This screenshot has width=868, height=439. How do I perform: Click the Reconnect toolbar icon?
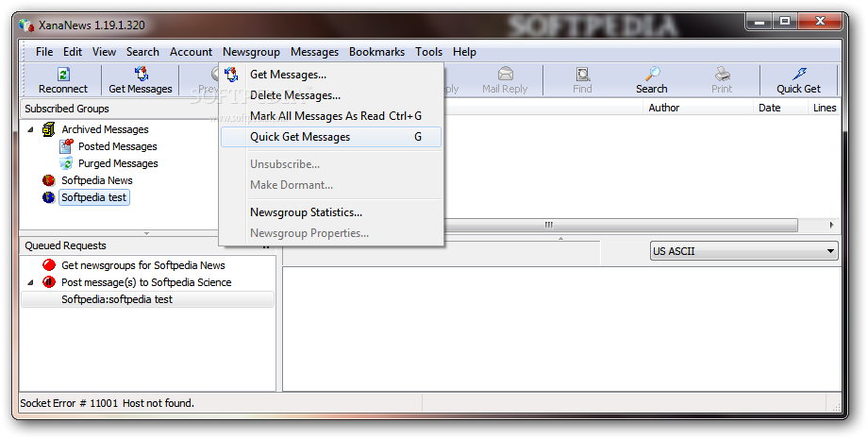(63, 75)
